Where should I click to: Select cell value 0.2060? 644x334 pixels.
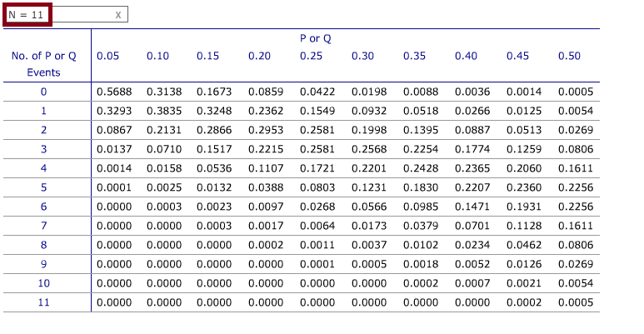coord(524,168)
